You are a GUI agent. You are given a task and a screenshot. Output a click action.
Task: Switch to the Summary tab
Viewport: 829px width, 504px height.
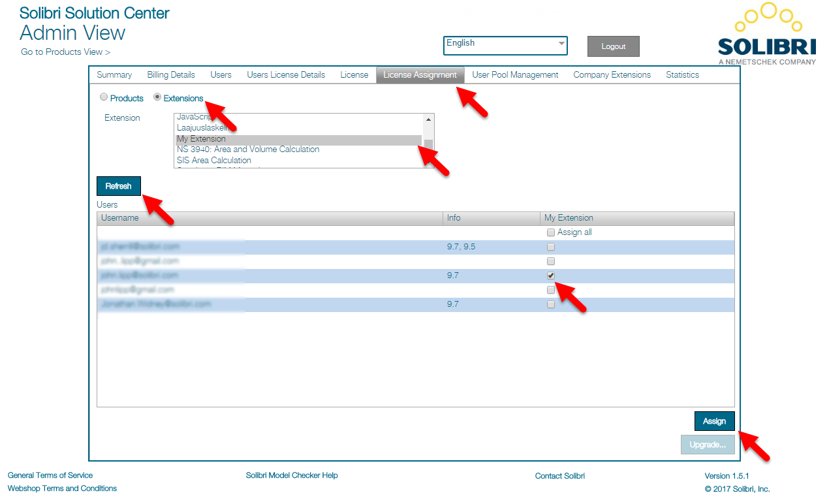coord(114,74)
